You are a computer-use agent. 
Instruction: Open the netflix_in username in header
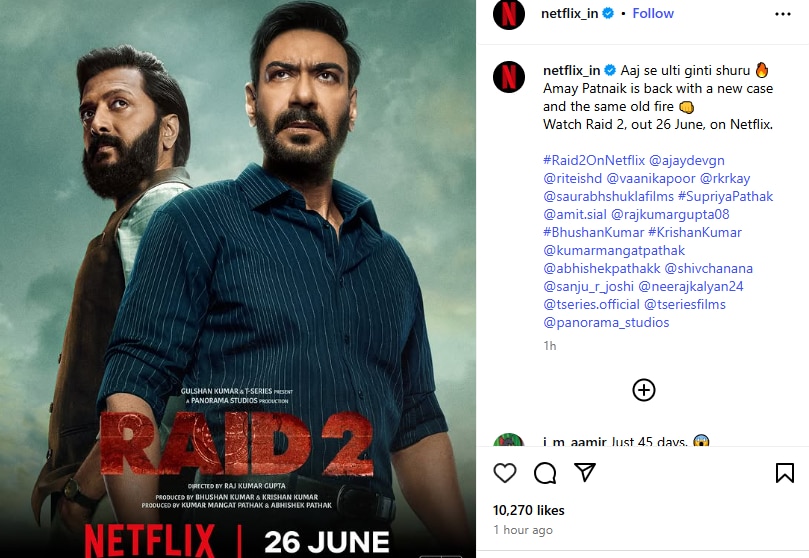tap(569, 13)
